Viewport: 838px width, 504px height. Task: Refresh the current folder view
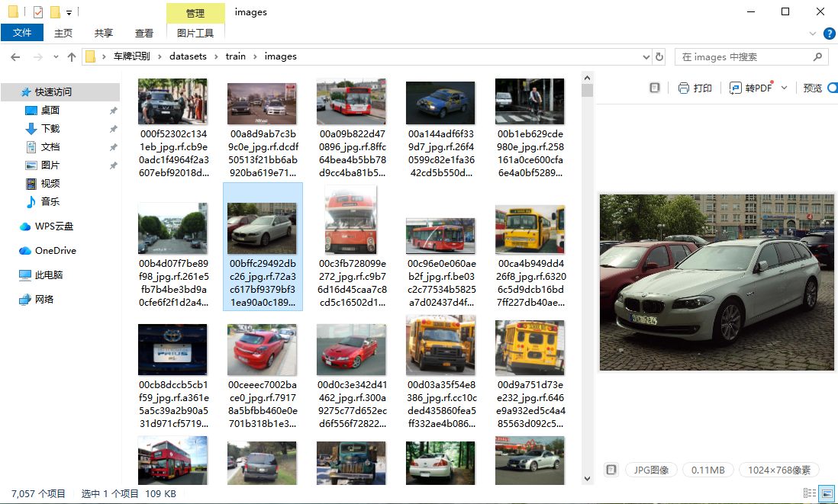pos(659,56)
